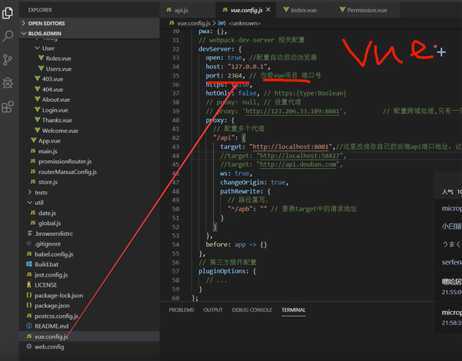Select the vue.config.js editor tab
Screen dimensions: 462x361
(x=246, y=10)
